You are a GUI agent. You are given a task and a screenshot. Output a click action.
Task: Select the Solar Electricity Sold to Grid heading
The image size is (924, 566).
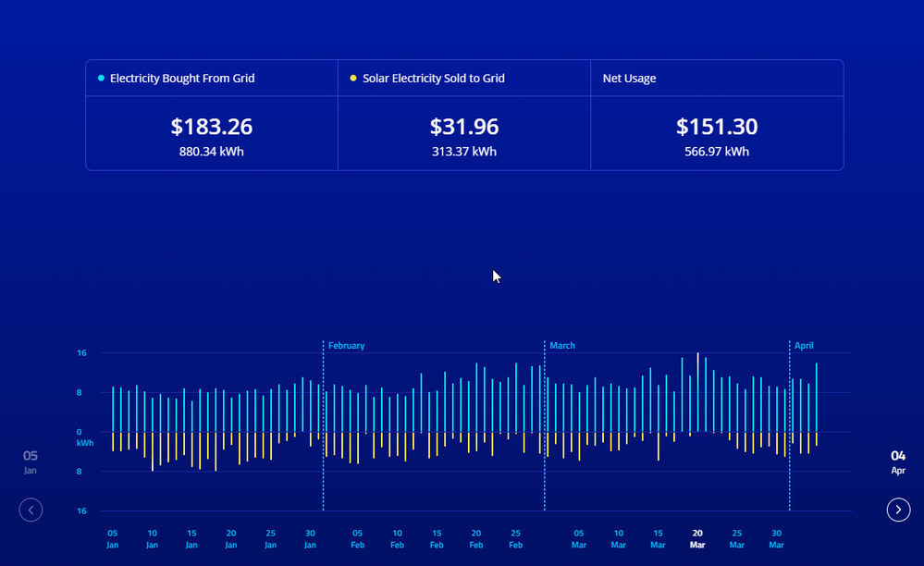coord(434,79)
